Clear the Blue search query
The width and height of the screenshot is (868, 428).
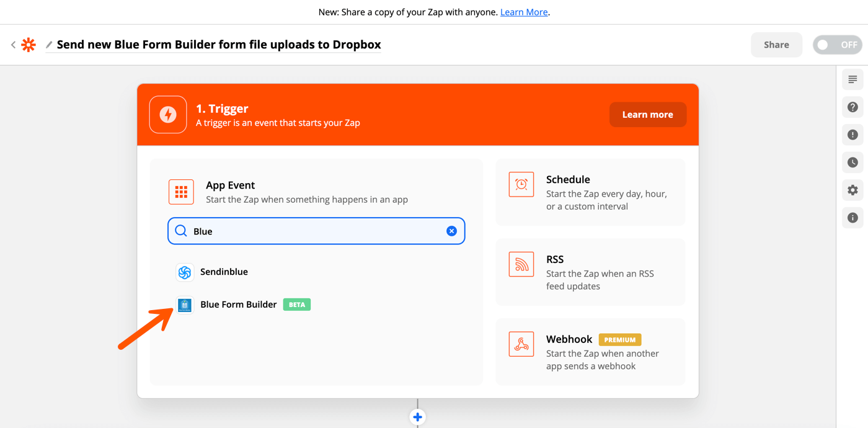click(x=451, y=230)
